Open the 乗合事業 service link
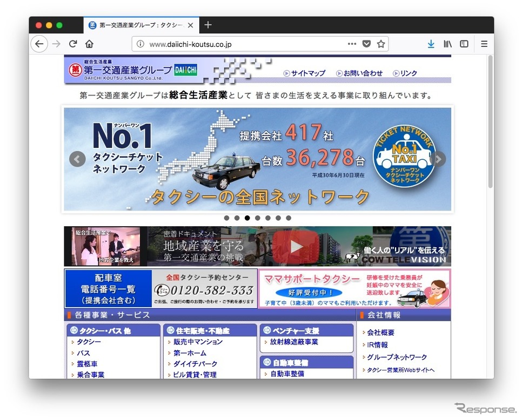Viewport: 523px width, 420px height. click(x=91, y=375)
